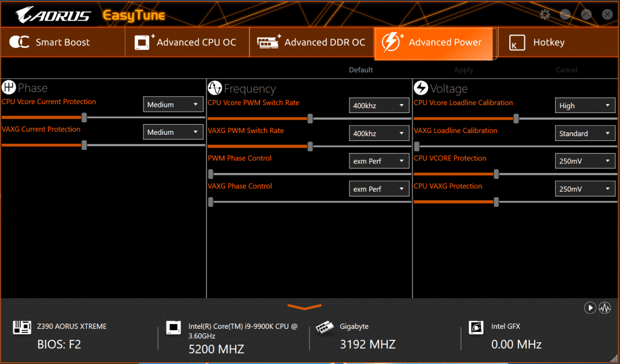Open the hardware monitor waveform icon
The width and height of the screenshot is (620, 364).
pyautogui.click(x=605, y=308)
